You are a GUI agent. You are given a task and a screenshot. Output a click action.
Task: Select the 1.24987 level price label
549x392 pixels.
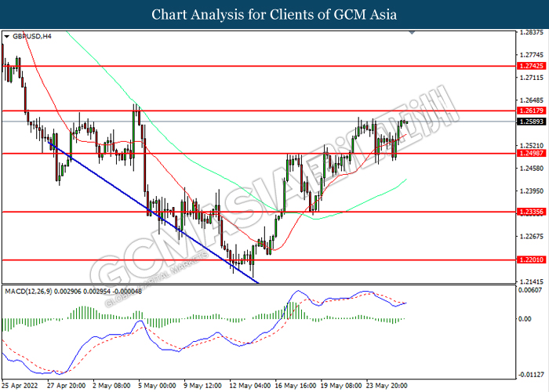[531, 154]
